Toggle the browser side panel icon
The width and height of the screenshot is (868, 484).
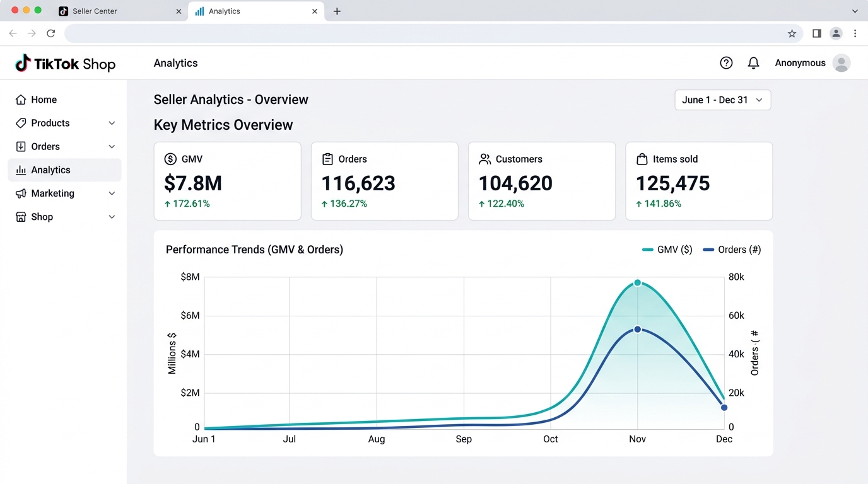[x=817, y=33]
